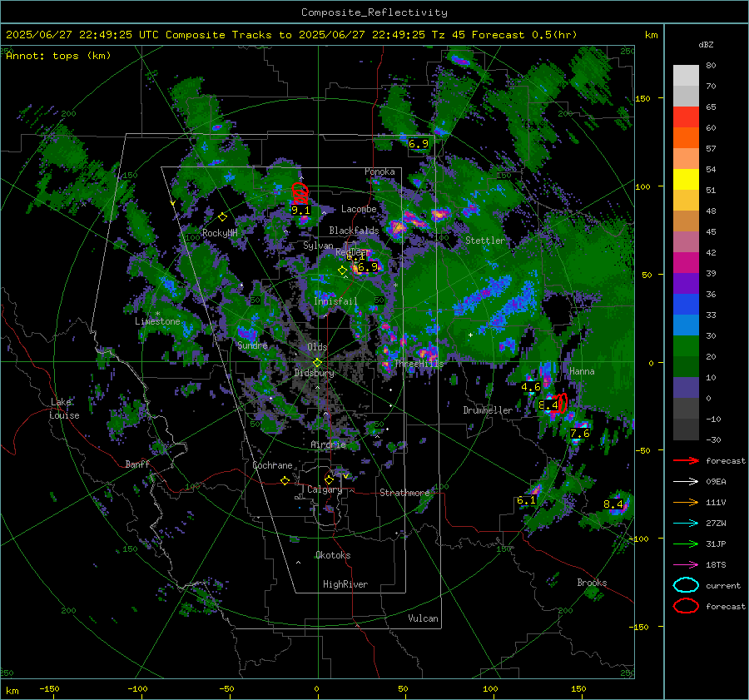This screenshot has width=749, height=700.
Task: Click the dBZ legend heading
Action: pos(706,45)
